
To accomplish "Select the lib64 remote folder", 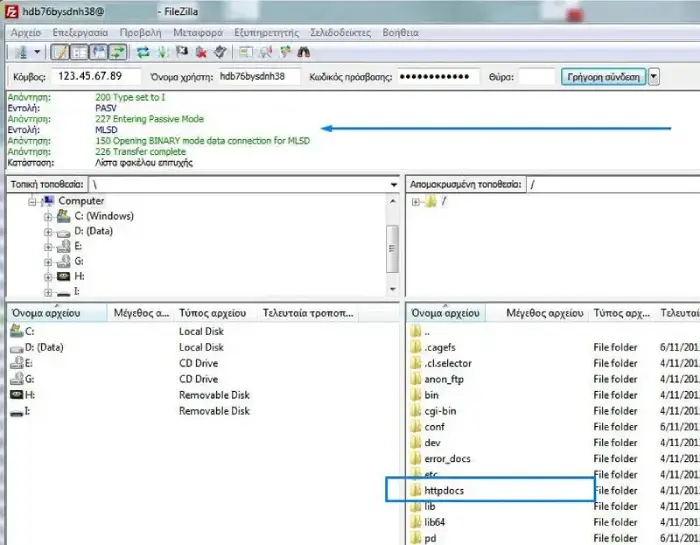I will click(434, 522).
